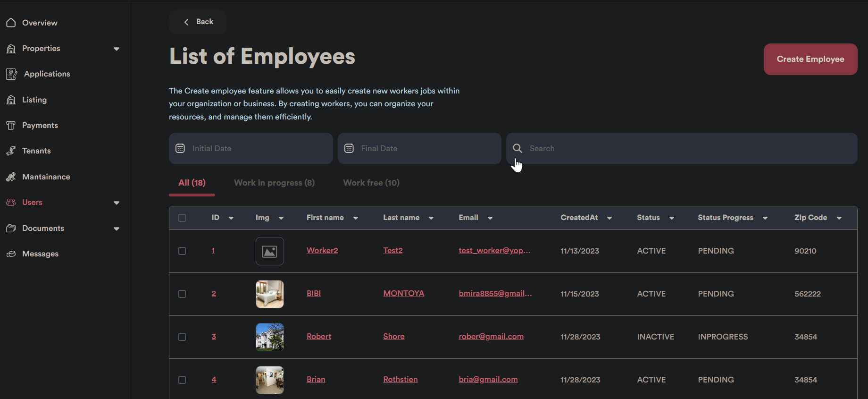The height and width of the screenshot is (399, 868).
Task: Open BIBI's bedroom thumbnail image
Action: (x=270, y=294)
